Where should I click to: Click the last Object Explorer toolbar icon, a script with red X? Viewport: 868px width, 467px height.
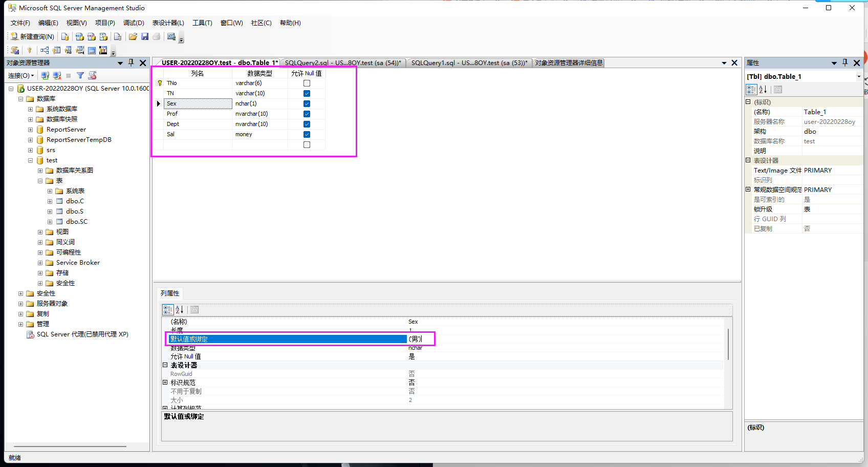pyautogui.click(x=92, y=75)
